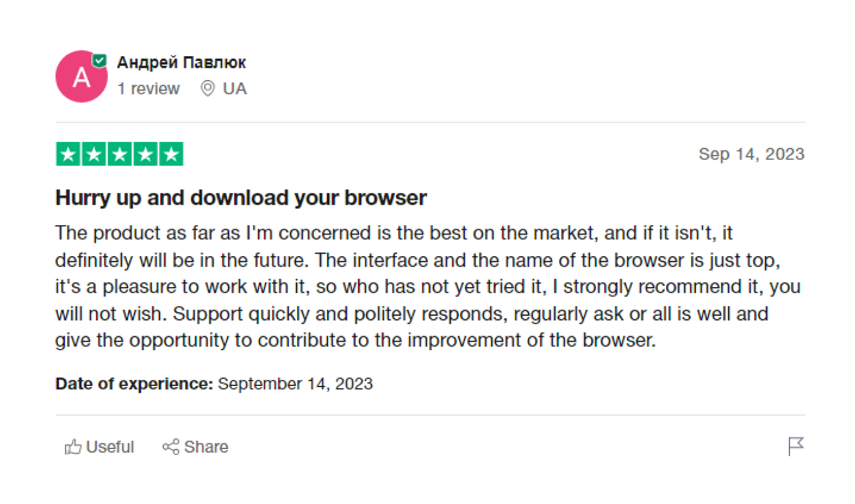Open the 'Hurry up and download your browser' title

241,198
